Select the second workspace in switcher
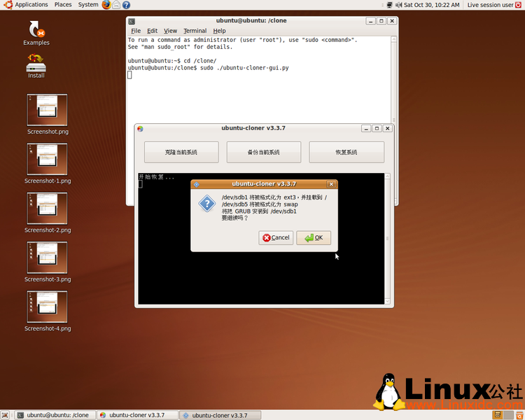The height and width of the screenshot is (420, 525). click(x=508, y=415)
